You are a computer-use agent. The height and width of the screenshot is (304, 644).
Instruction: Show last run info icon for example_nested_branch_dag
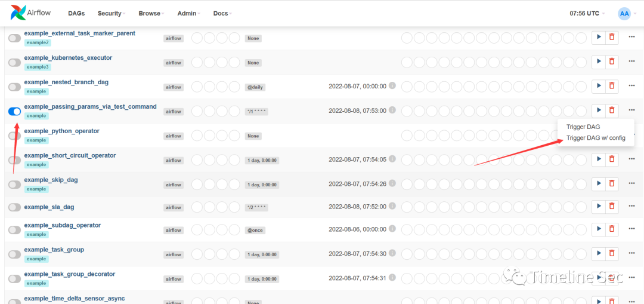tap(392, 85)
